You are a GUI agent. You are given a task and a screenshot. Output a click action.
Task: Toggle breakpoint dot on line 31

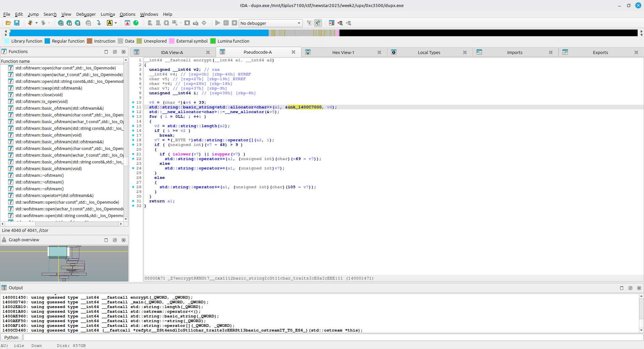click(x=133, y=201)
